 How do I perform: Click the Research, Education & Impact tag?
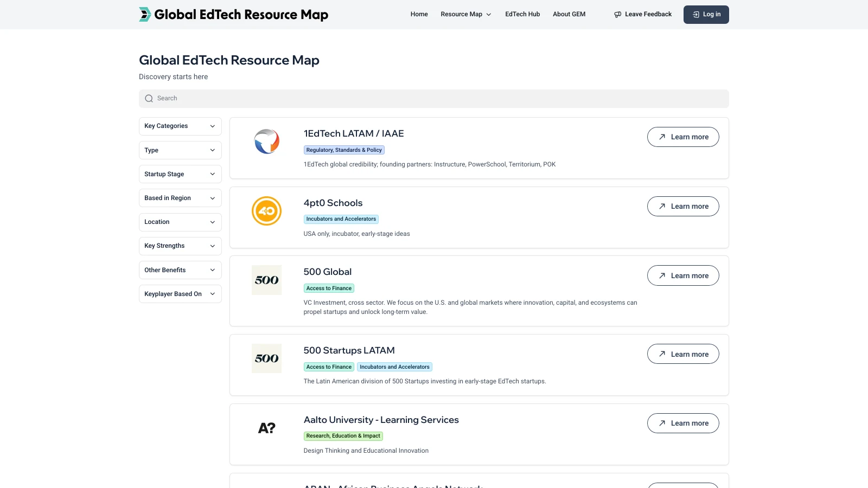(343, 436)
